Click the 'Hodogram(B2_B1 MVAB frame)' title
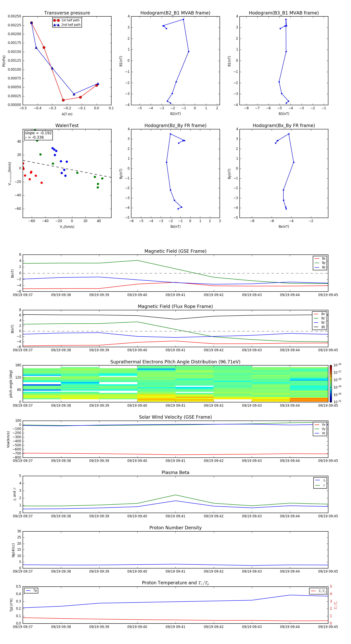 coord(175,13)
